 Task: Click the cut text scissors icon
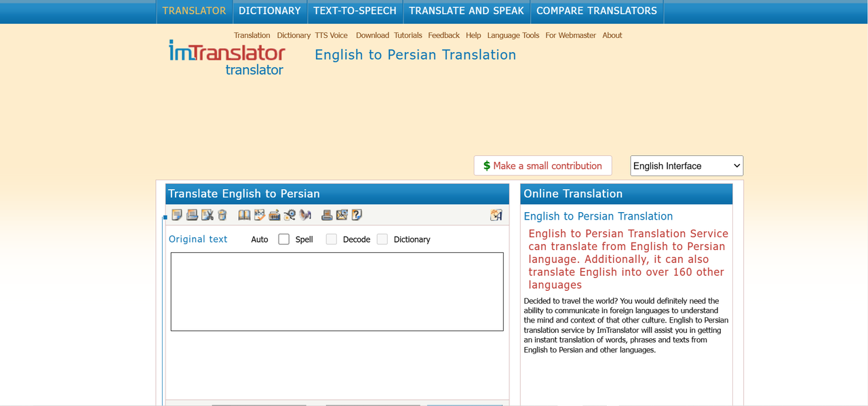coord(207,215)
